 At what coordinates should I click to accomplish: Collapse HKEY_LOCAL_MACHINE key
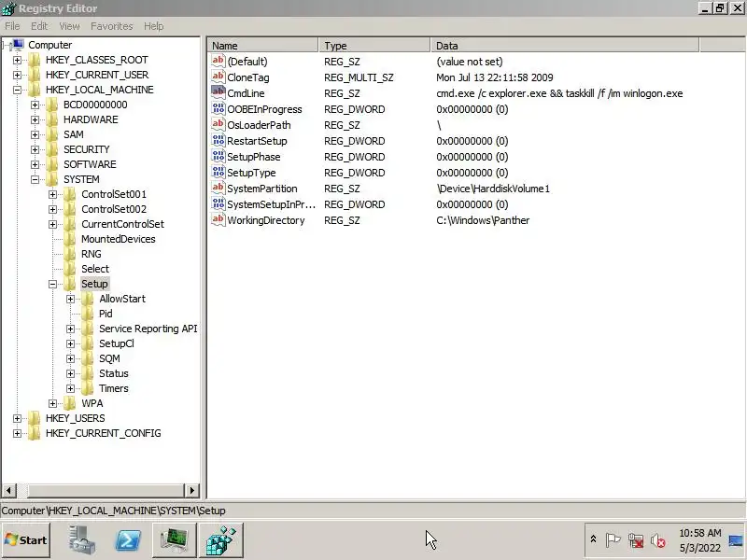click(17, 90)
